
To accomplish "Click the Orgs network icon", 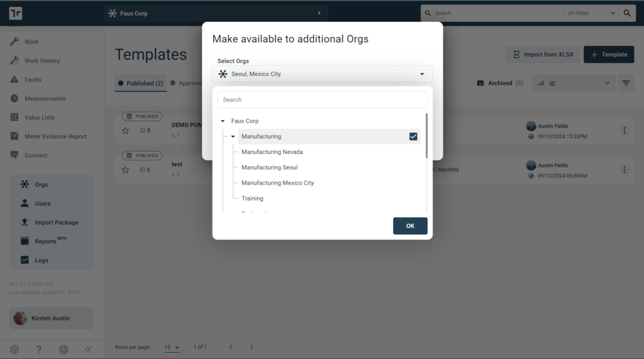I will [25, 184].
